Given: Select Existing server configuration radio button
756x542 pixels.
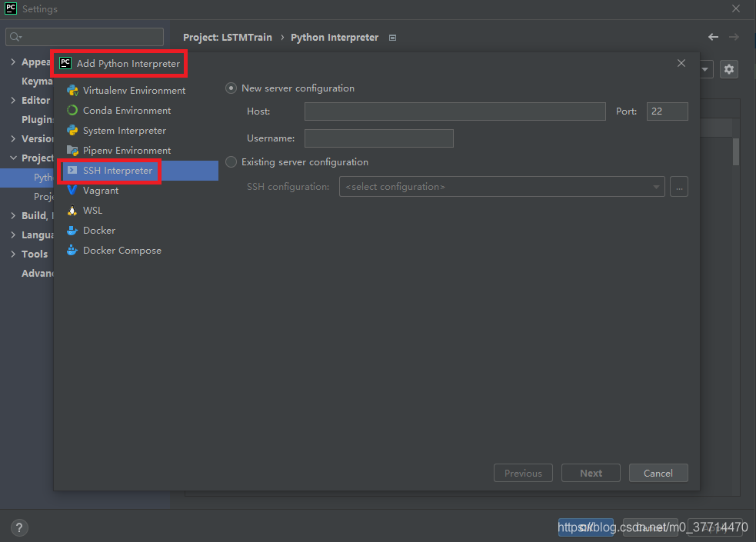Looking at the screenshot, I should point(231,162).
